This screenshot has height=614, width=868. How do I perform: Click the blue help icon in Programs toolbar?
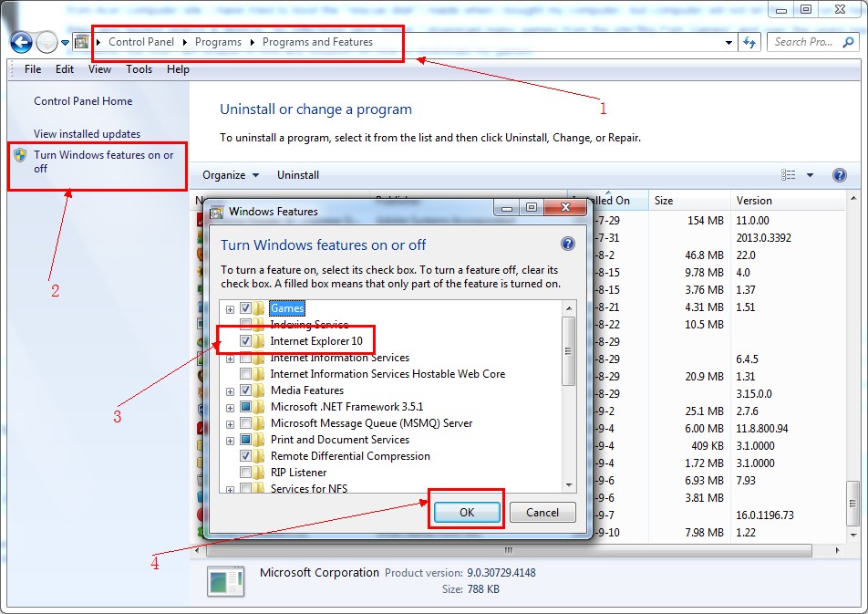point(840,175)
